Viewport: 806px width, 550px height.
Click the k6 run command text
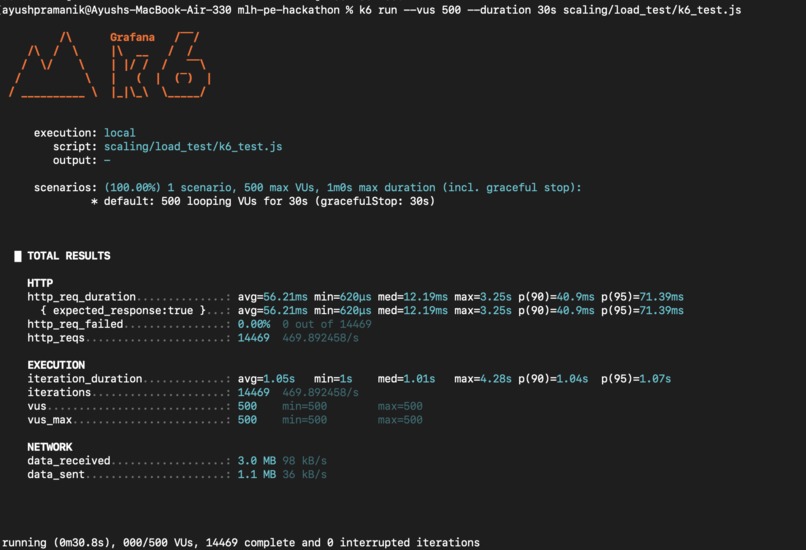(x=550, y=10)
